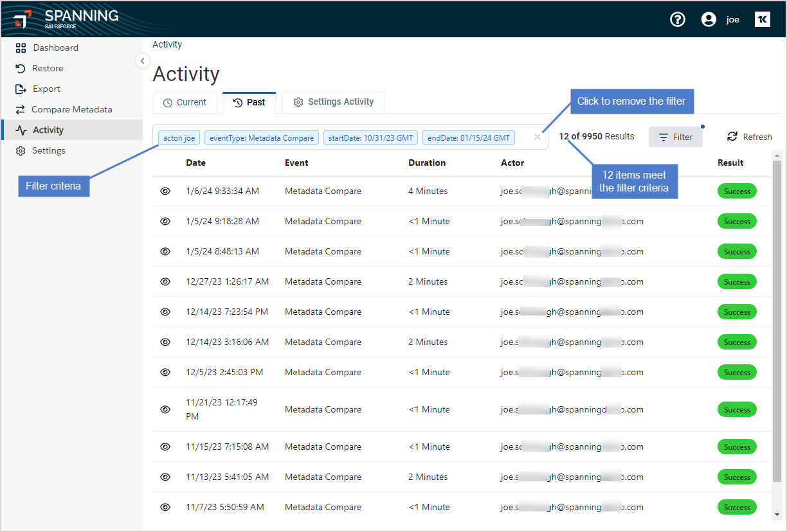Image resolution: width=787 pixels, height=532 pixels.
Task: Click the user account avatar icon
Action: (x=709, y=19)
